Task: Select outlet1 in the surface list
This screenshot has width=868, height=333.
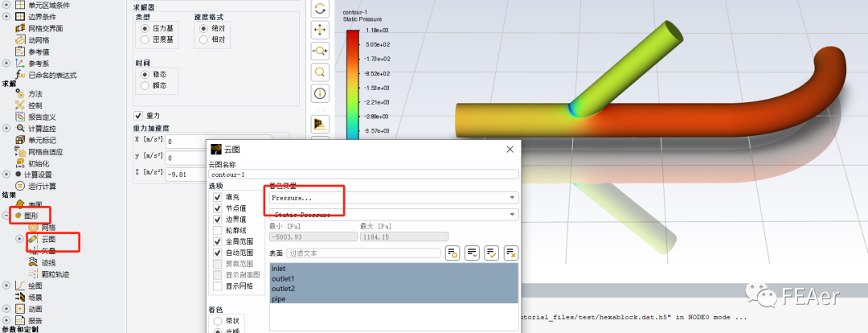Action: tap(283, 278)
